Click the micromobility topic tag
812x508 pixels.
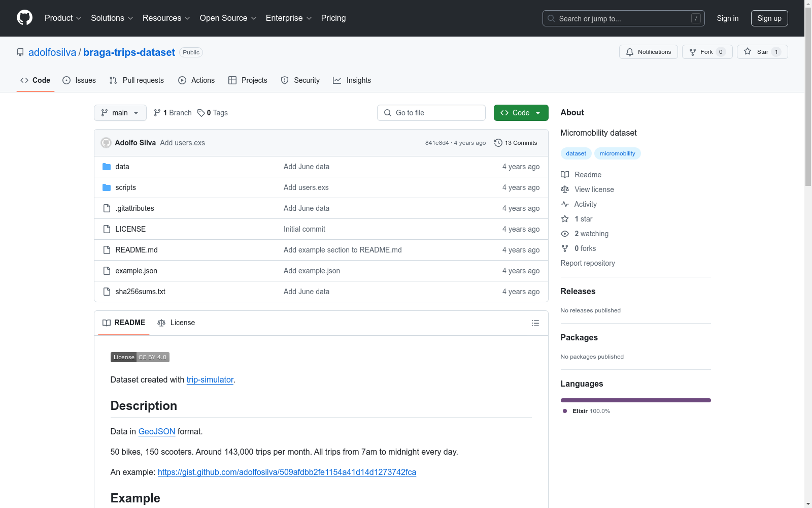click(617, 153)
